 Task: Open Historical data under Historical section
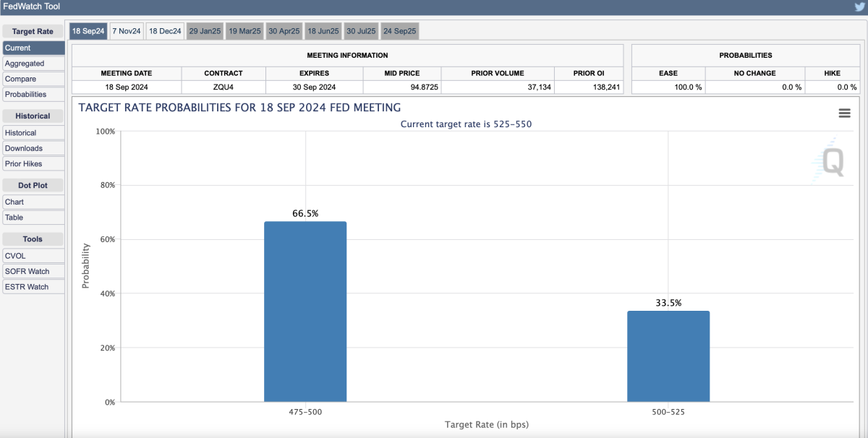[x=20, y=133]
